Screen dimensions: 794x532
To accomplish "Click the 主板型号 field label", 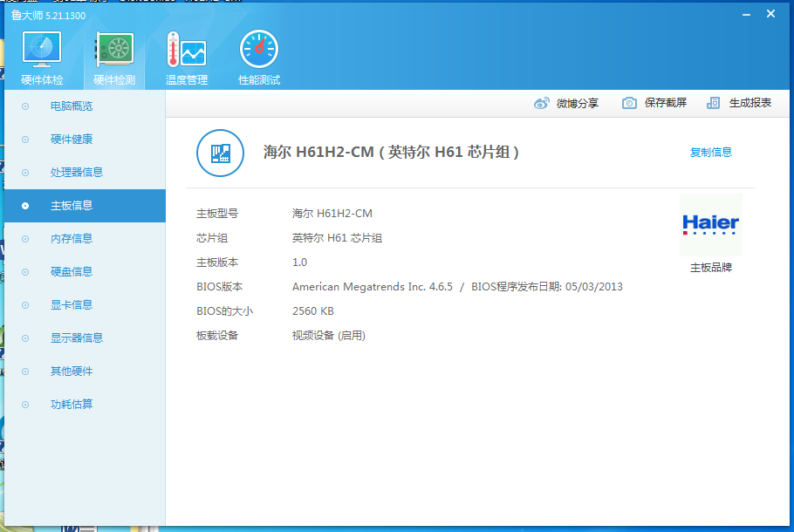I will (217, 214).
